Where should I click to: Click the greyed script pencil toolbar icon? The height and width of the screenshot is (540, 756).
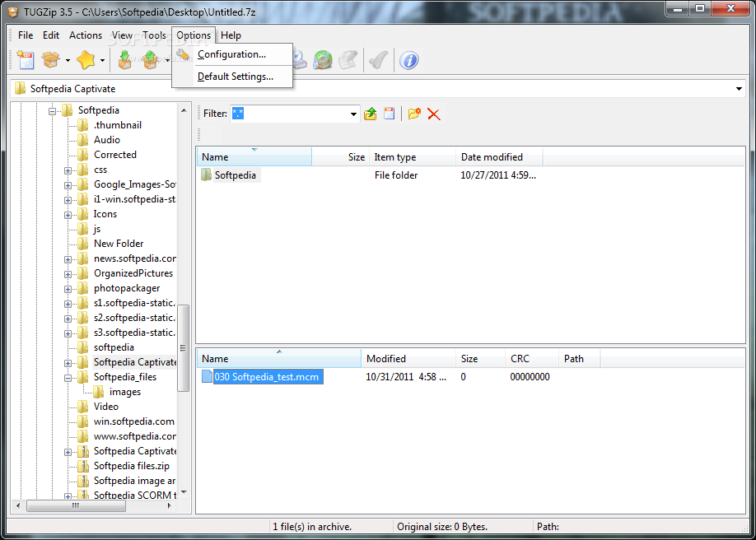(x=348, y=60)
